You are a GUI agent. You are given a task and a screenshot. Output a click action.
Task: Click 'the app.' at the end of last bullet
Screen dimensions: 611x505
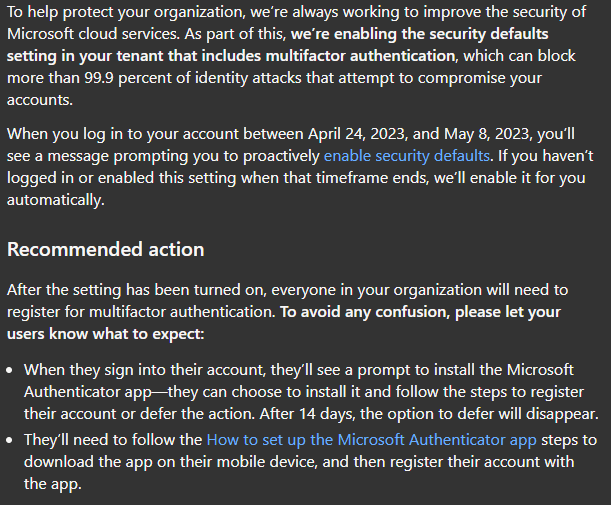(53, 484)
